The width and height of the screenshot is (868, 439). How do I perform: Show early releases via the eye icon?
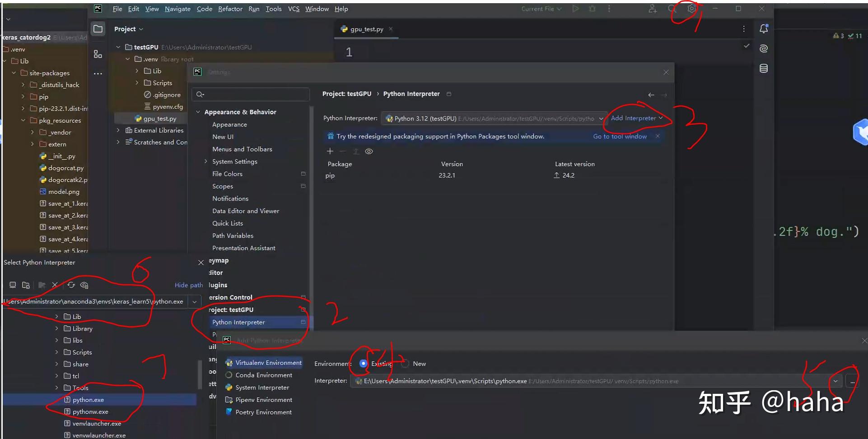click(369, 151)
